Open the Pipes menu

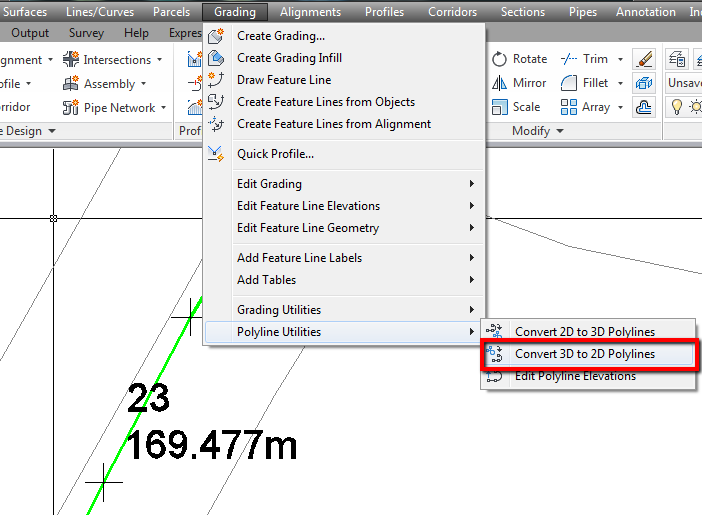click(x=583, y=12)
